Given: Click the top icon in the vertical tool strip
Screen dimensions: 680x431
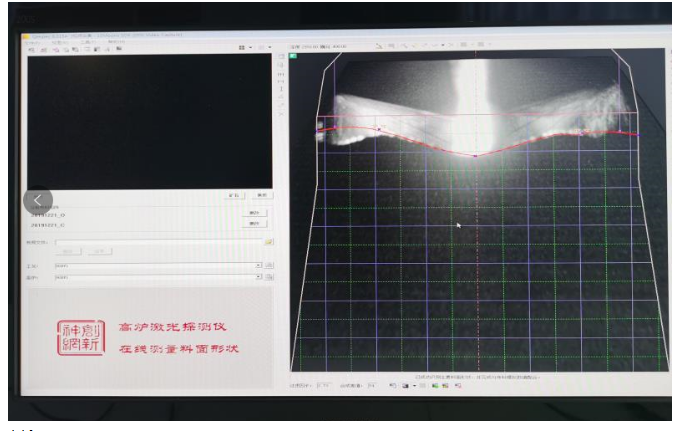Looking at the screenshot, I should 281,58.
